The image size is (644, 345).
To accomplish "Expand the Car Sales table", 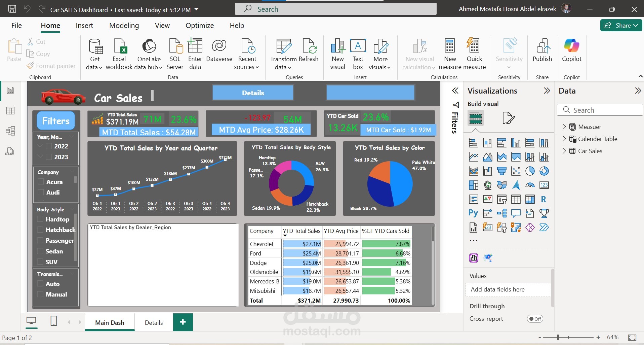I will coord(564,151).
